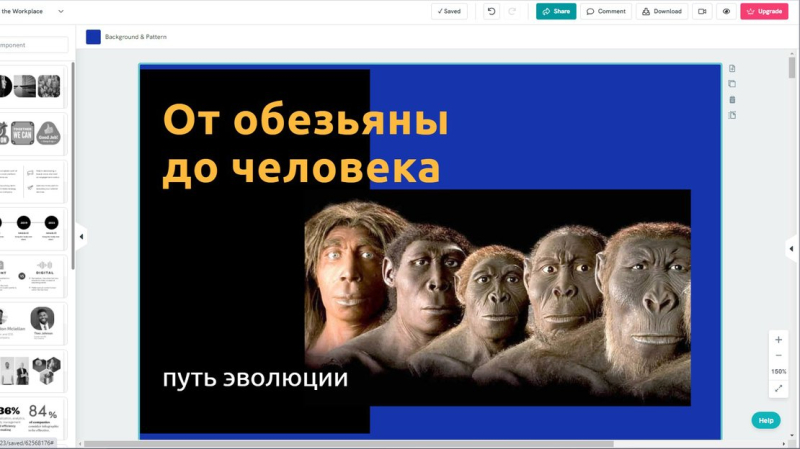Duplicate the slide using the copy icon
800x449 pixels.
pyautogui.click(x=732, y=84)
